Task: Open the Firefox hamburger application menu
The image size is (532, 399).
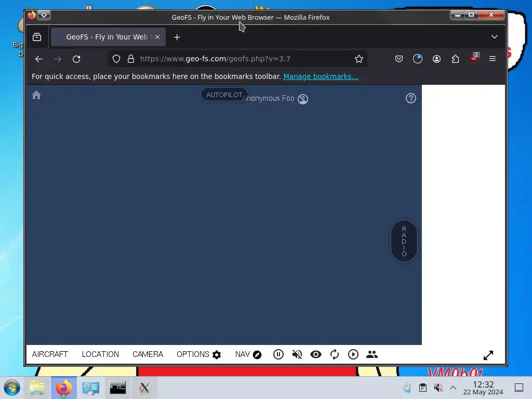Action: point(493,59)
